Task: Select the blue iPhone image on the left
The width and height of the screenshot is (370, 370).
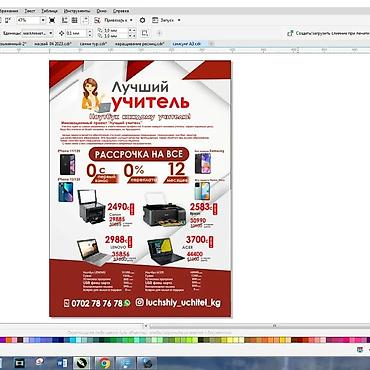Action: [x=66, y=192]
